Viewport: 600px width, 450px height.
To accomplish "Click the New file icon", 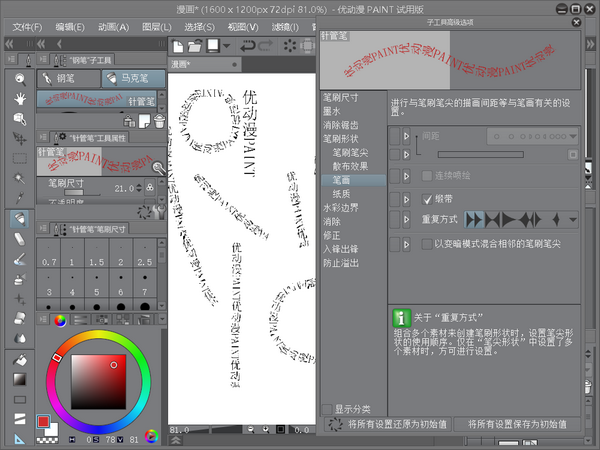I will pyautogui.click(x=178, y=46).
